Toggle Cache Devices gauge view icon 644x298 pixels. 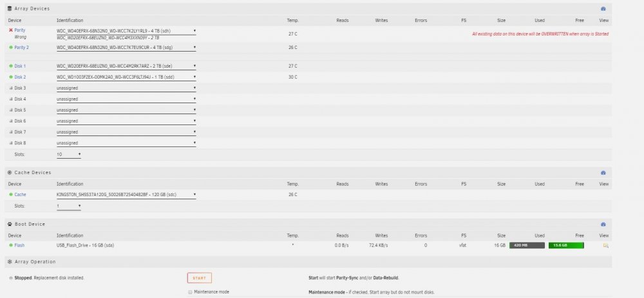pyautogui.click(x=603, y=173)
